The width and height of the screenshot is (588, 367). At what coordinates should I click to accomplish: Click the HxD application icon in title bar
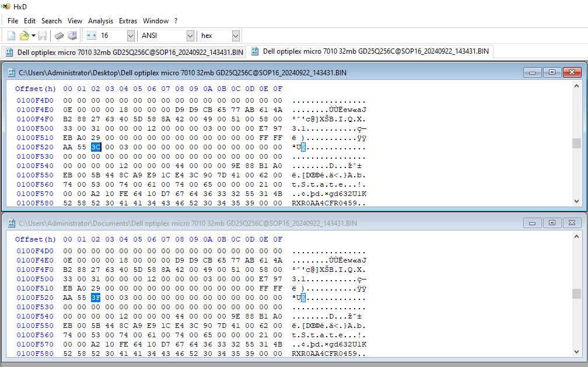(6, 6)
